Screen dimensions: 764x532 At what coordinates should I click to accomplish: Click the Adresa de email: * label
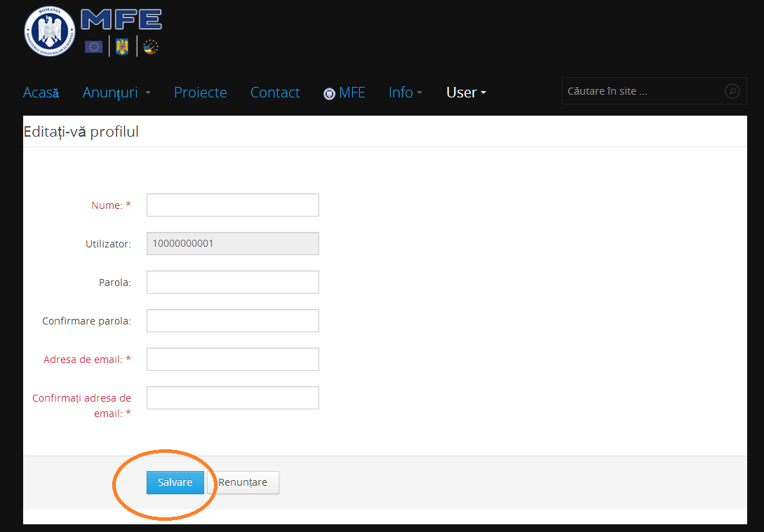[87, 359]
